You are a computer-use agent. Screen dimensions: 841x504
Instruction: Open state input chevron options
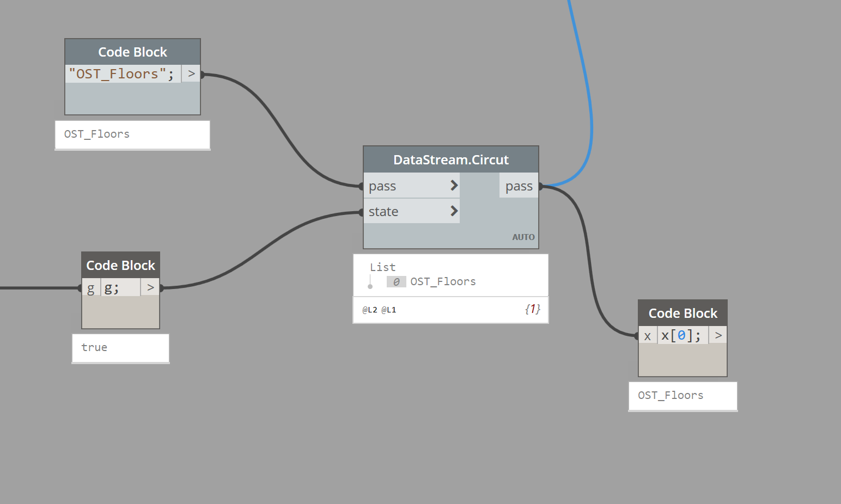click(x=454, y=211)
